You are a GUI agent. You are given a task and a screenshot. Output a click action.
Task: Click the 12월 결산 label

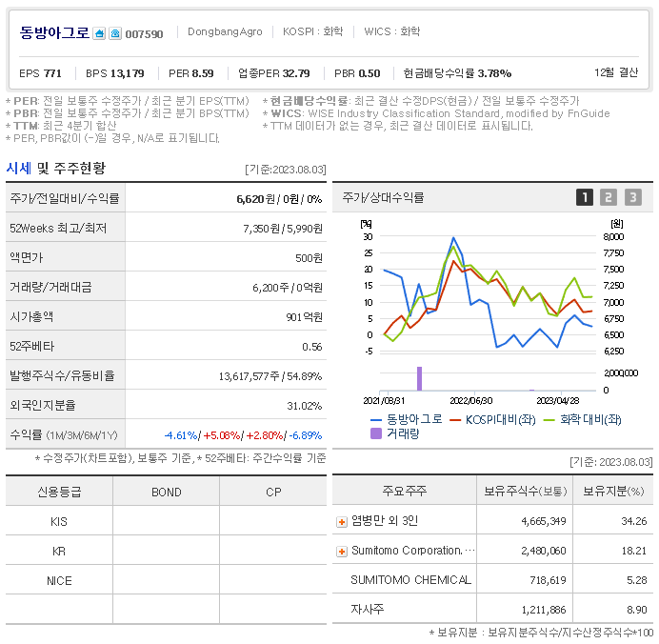coord(616,72)
